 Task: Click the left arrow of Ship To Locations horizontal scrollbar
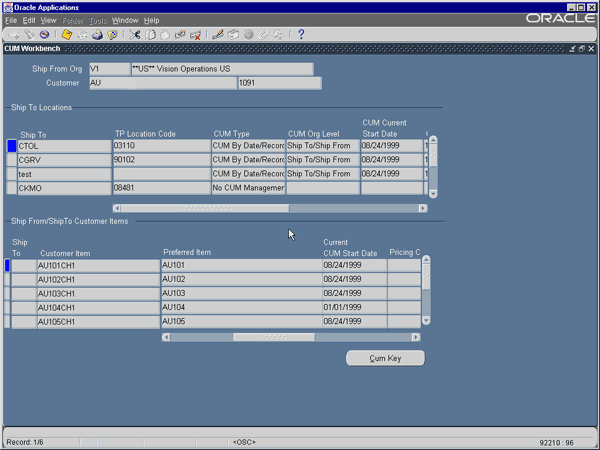117,208
